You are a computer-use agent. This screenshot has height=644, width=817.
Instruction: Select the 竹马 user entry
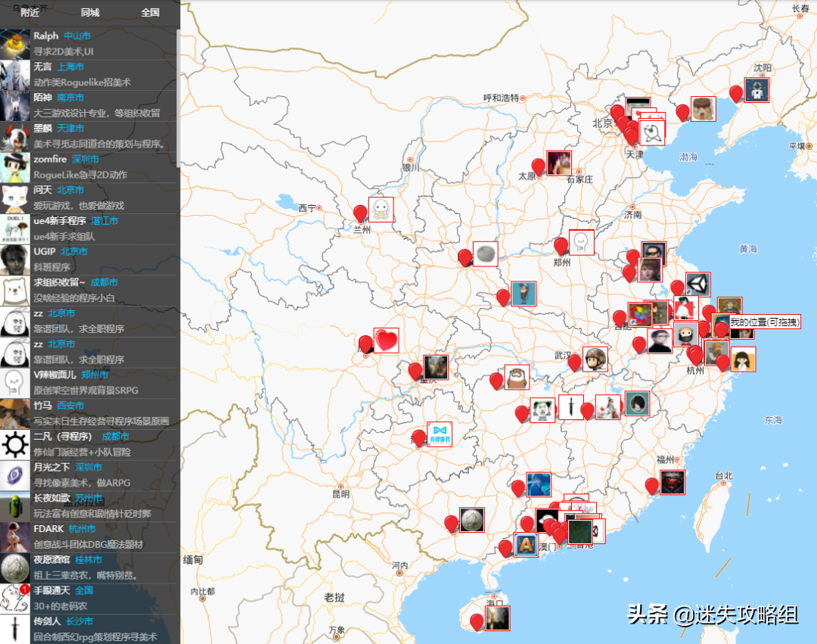pyautogui.click(x=90, y=413)
